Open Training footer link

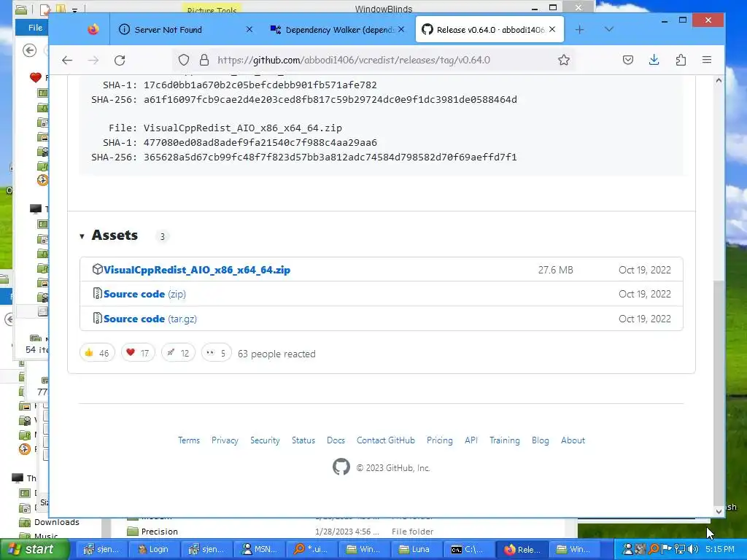coord(505,440)
